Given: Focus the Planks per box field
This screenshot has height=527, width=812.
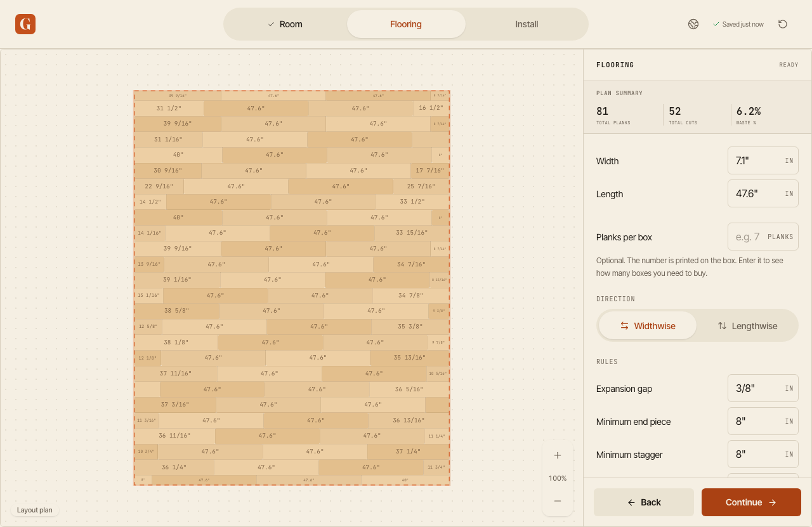Looking at the screenshot, I should (763, 237).
